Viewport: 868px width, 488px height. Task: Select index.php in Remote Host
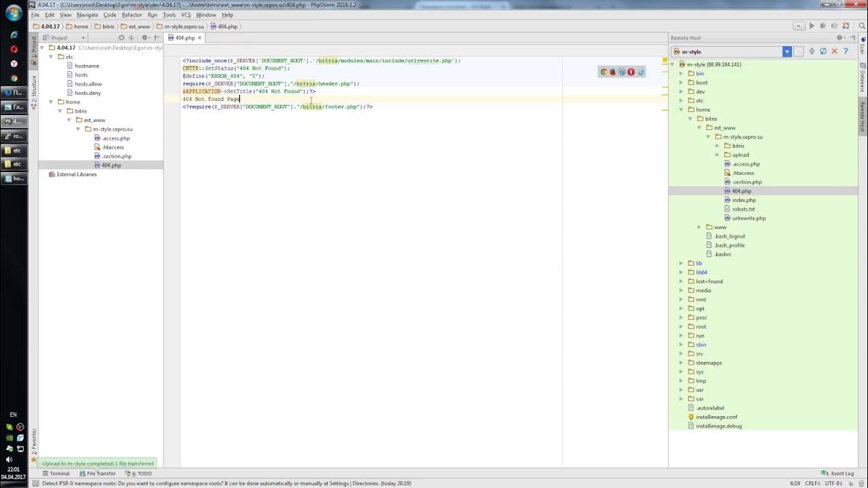[x=739, y=200]
